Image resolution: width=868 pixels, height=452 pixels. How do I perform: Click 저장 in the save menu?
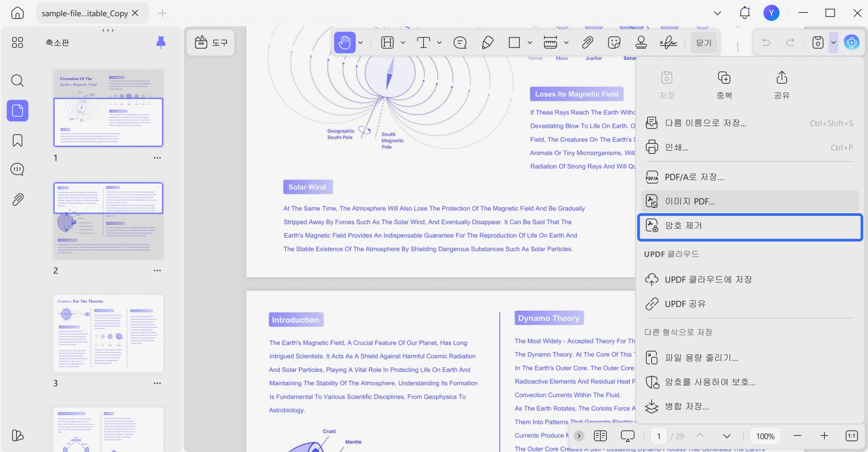tap(667, 85)
